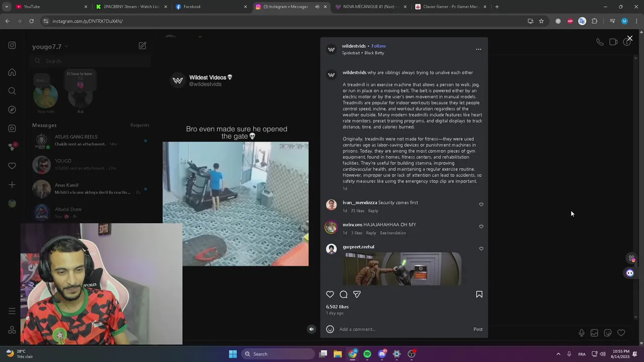The width and height of the screenshot is (644, 362).
Task: Create new post with plus icon
Action: 12,185
